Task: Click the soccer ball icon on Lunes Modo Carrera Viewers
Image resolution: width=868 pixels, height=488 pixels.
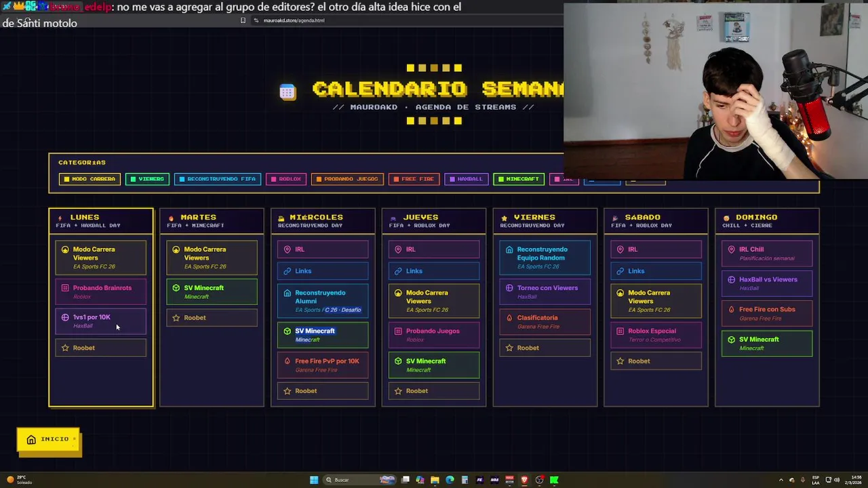Action: 65,249
